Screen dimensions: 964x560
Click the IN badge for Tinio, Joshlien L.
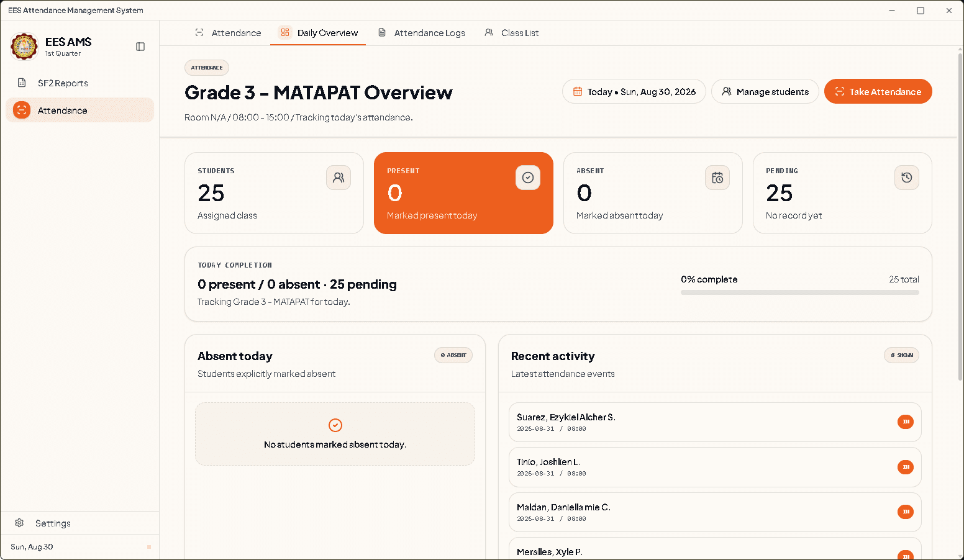tap(906, 467)
